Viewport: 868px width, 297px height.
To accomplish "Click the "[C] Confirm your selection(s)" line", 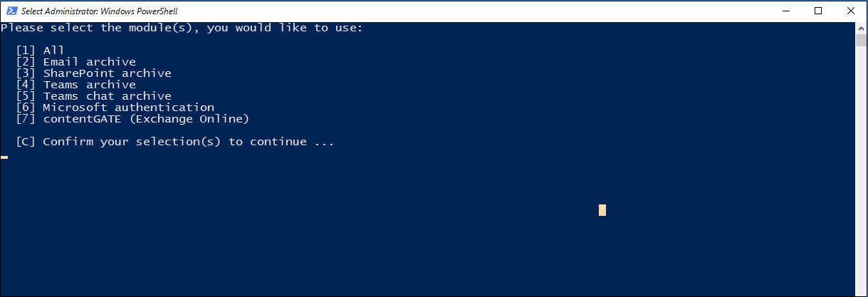I will click(x=174, y=142).
